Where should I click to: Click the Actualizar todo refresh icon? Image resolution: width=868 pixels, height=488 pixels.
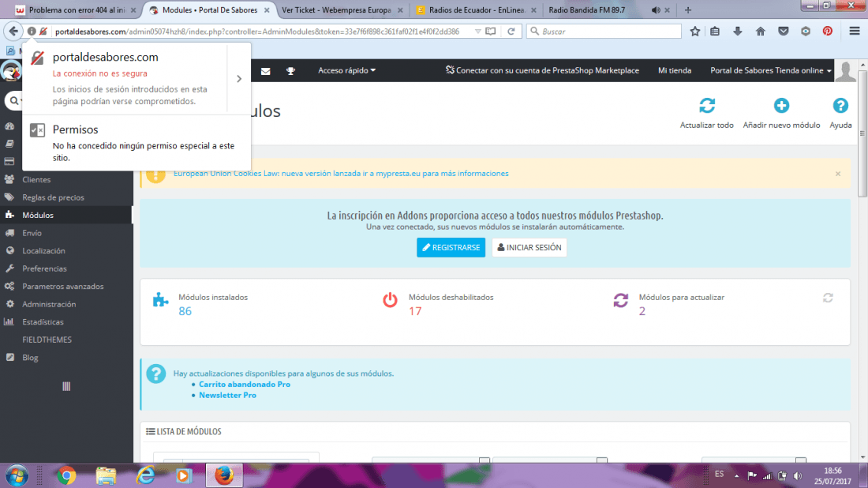[707, 105]
